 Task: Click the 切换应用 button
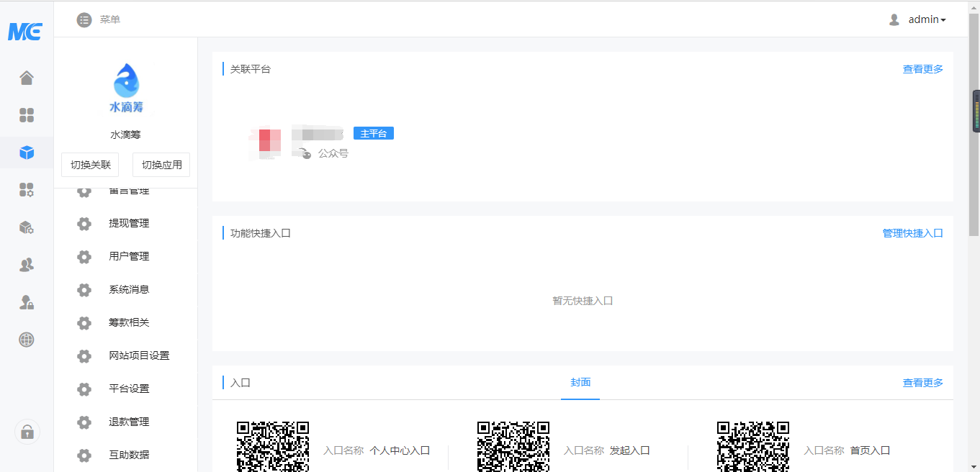point(161,165)
